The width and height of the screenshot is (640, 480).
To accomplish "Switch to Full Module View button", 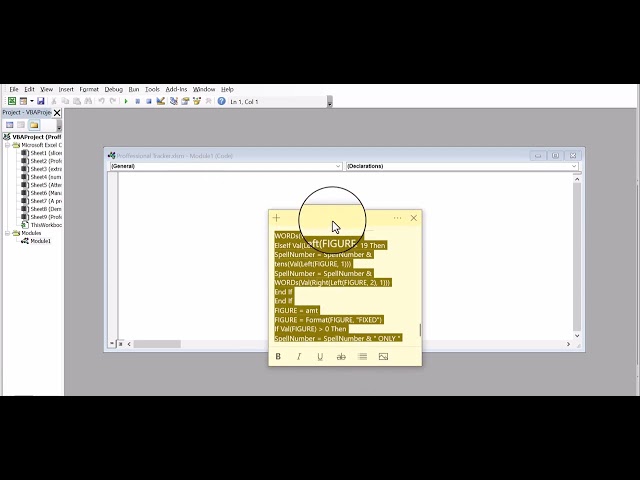I will coord(120,344).
